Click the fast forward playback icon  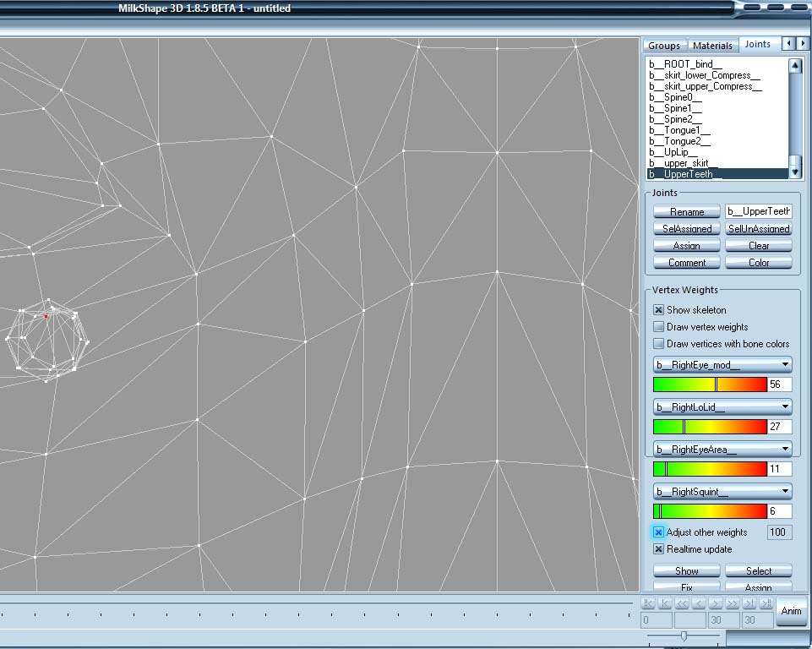[x=734, y=602]
